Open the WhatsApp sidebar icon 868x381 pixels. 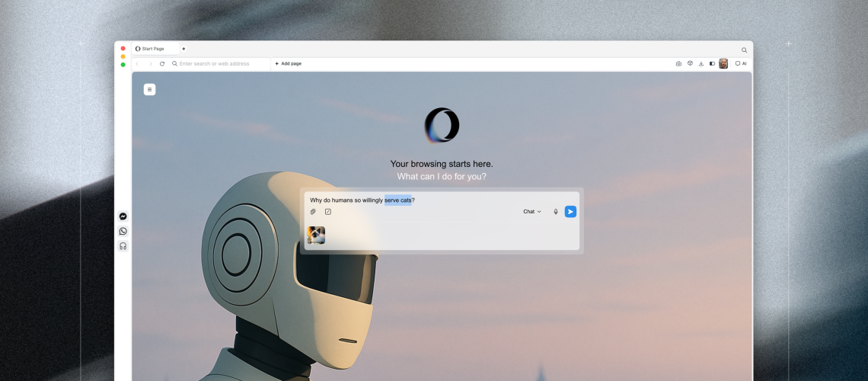click(x=123, y=232)
